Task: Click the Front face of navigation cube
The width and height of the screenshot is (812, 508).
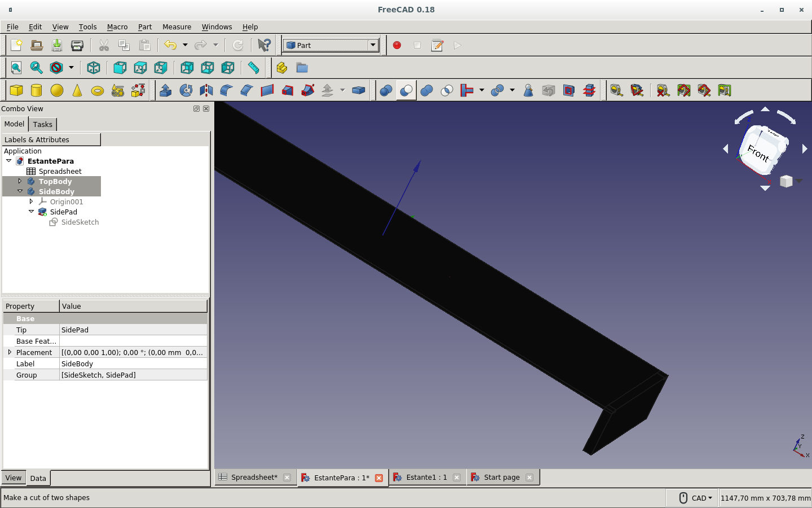Action: [x=759, y=152]
